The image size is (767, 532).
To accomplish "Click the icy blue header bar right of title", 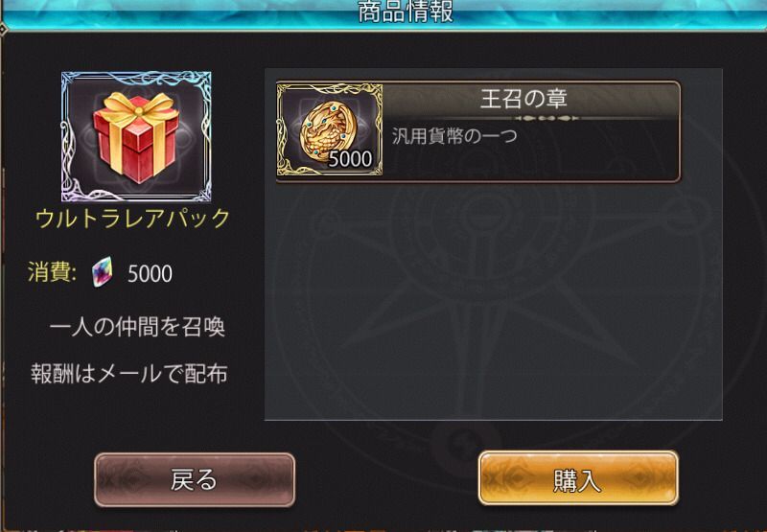I will [x=611, y=14].
